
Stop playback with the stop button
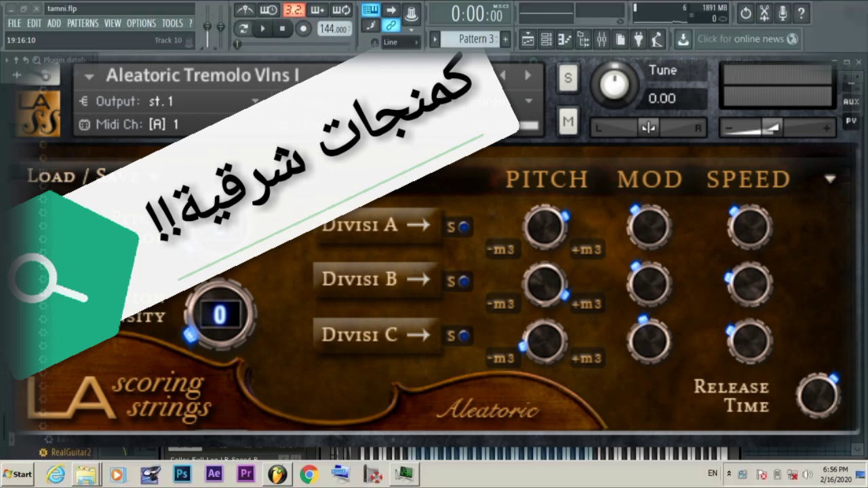[283, 28]
